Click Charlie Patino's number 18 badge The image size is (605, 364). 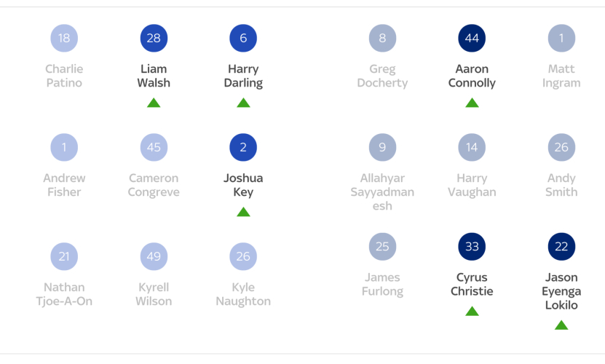point(64,38)
